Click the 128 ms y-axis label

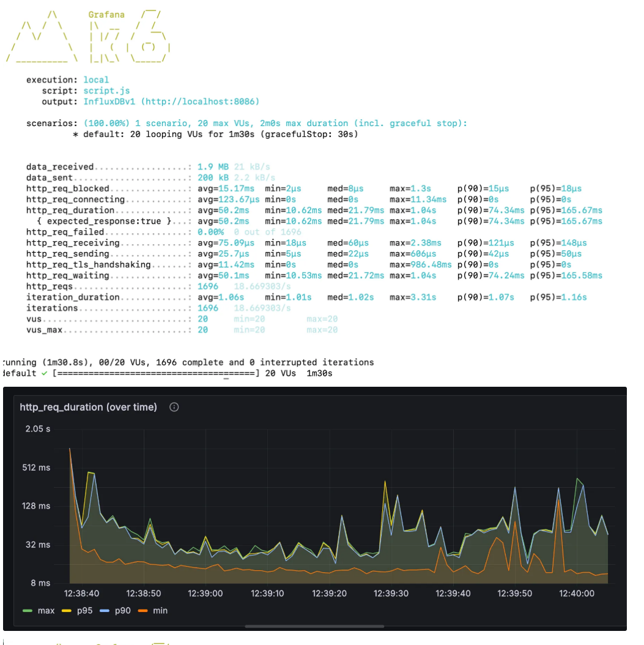pos(36,506)
